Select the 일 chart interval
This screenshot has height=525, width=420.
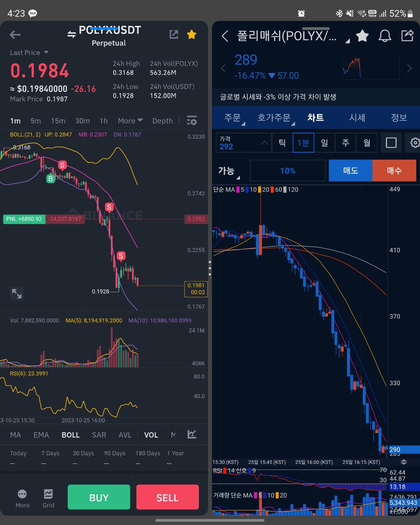[324, 143]
